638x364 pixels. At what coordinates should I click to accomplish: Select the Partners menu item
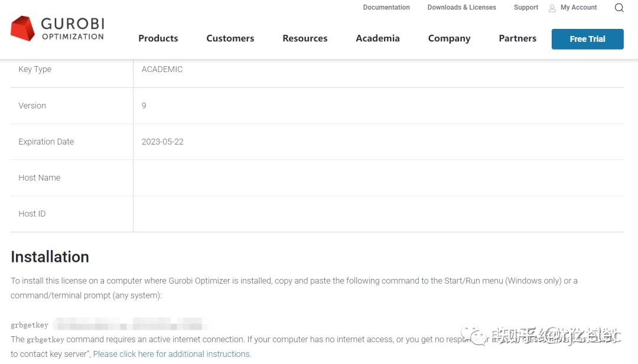tap(517, 38)
